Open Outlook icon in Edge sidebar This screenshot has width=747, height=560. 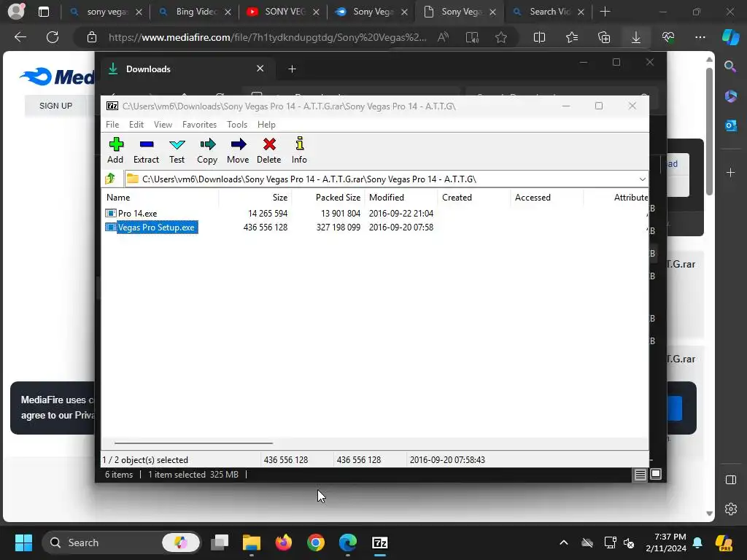(730, 125)
